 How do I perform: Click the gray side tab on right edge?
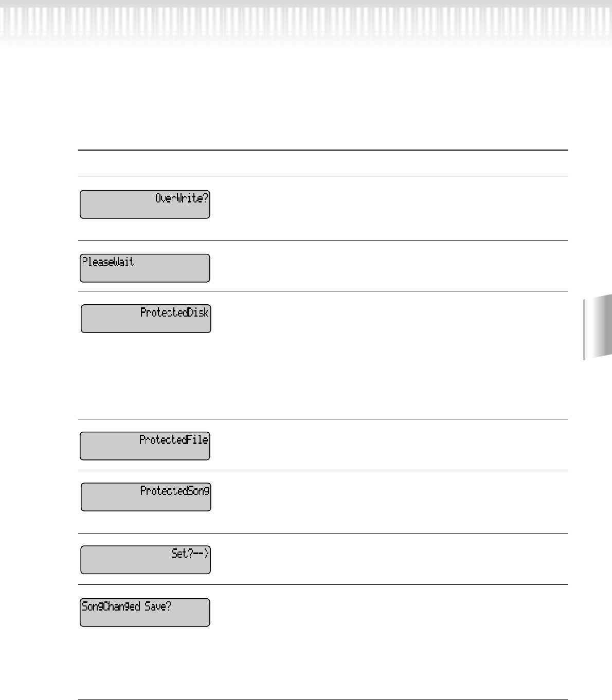coord(598,327)
